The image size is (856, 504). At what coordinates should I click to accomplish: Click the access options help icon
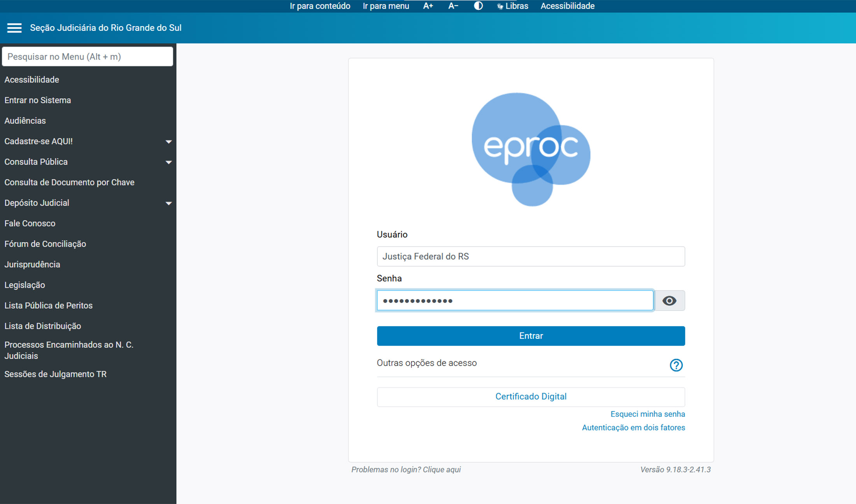click(x=676, y=365)
